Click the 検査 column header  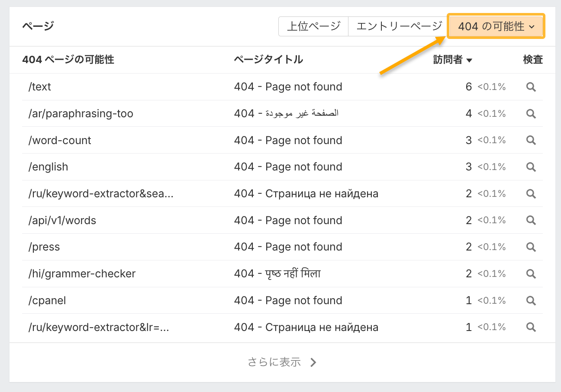pyautogui.click(x=532, y=60)
